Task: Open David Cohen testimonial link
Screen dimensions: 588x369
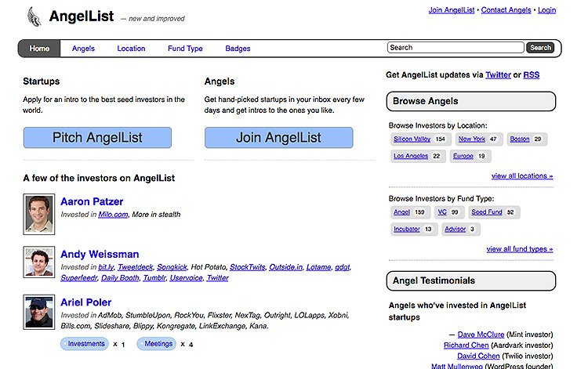Action: coord(478,356)
